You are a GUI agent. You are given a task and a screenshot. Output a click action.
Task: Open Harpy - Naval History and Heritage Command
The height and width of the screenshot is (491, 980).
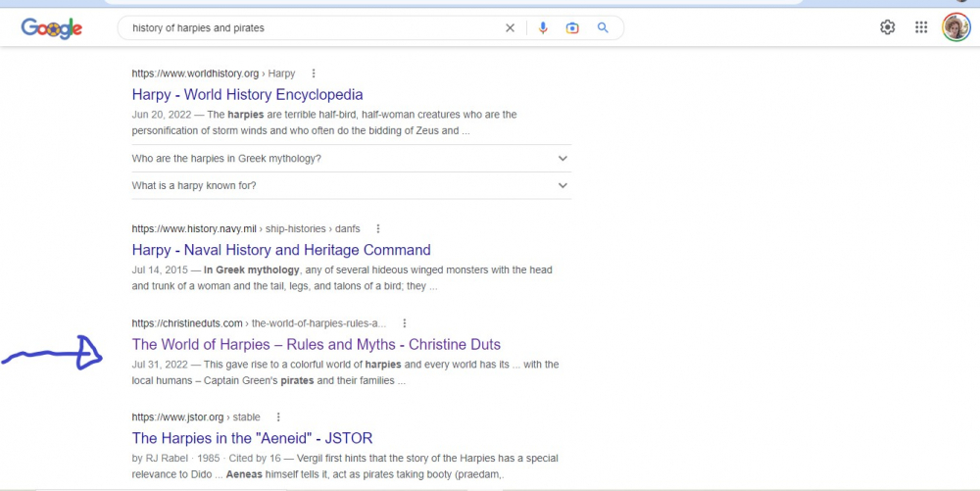coord(281,250)
